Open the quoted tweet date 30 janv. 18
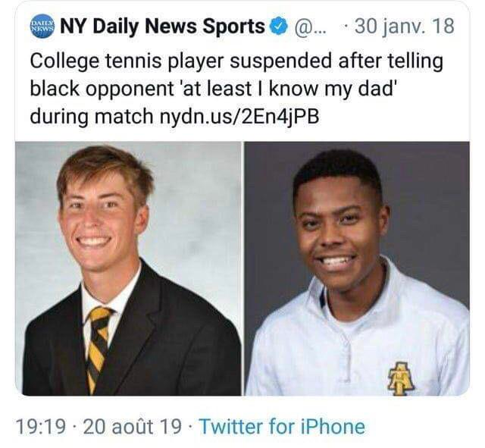 tap(405, 27)
